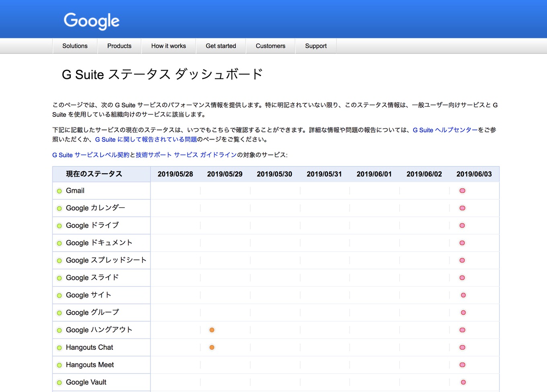547x392 pixels.
Task: Click Google カレンダー pink incident dot
Action: click(463, 208)
